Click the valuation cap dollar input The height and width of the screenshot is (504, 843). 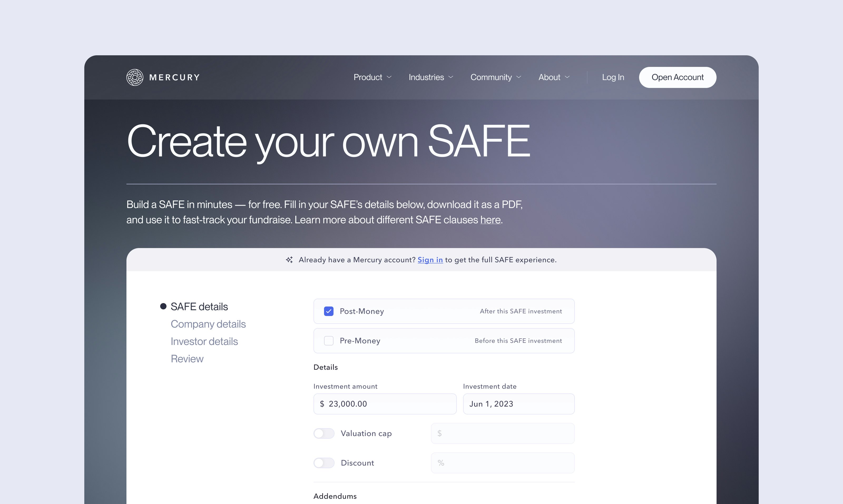(502, 433)
